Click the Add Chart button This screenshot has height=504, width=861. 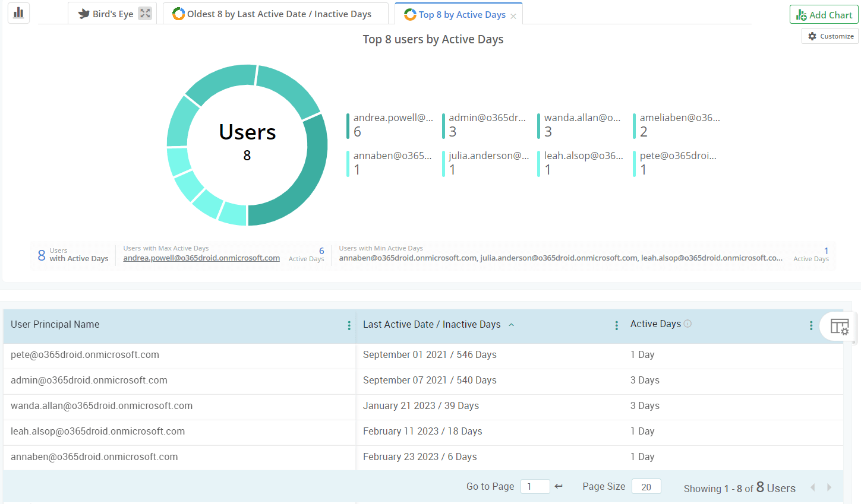tap(824, 14)
